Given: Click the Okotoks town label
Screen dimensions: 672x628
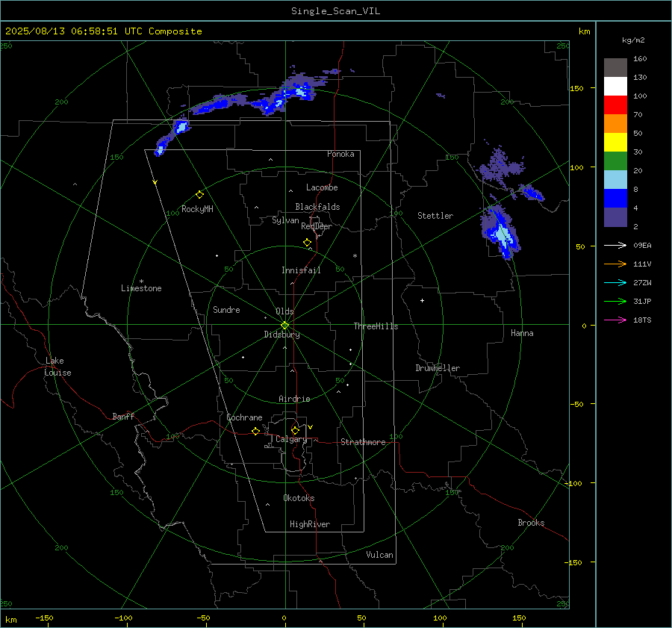Looking at the screenshot, I should pyautogui.click(x=299, y=498).
